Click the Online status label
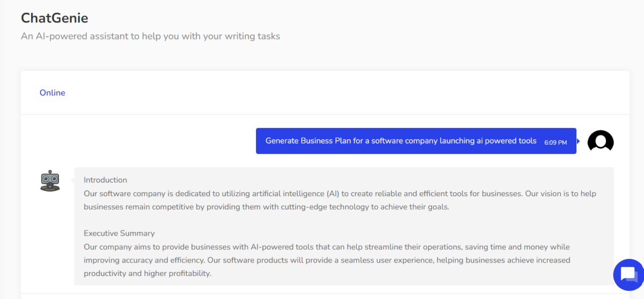Image resolution: width=644 pixels, height=299 pixels. click(x=52, y=93)
